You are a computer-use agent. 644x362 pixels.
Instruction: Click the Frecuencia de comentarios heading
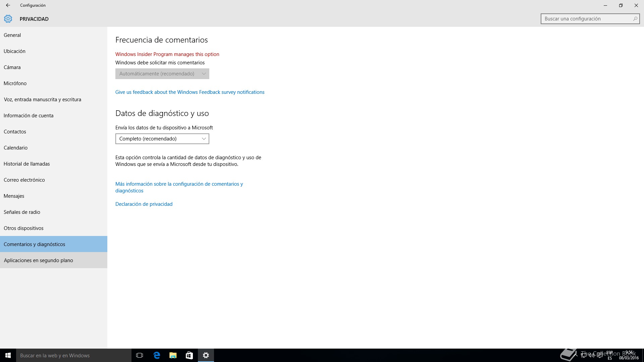coord(162,40)
